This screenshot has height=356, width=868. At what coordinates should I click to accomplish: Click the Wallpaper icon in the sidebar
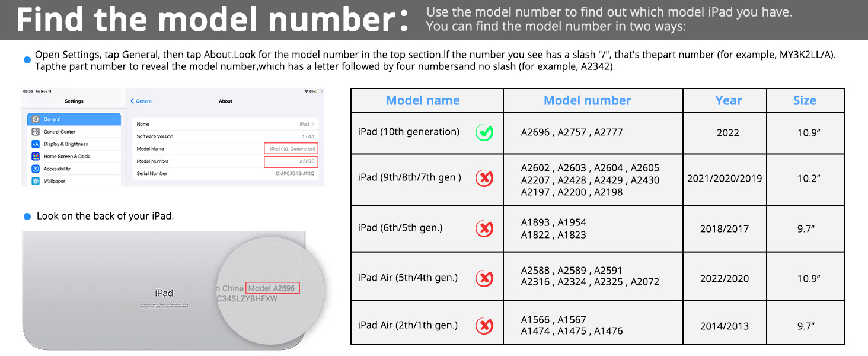click(x=36, y=181)
